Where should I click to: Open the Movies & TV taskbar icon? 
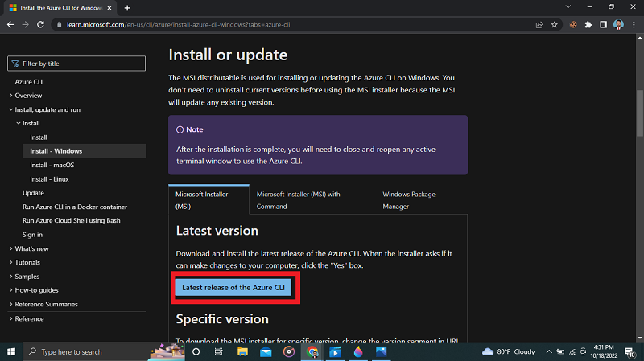(x=335, y=351)
